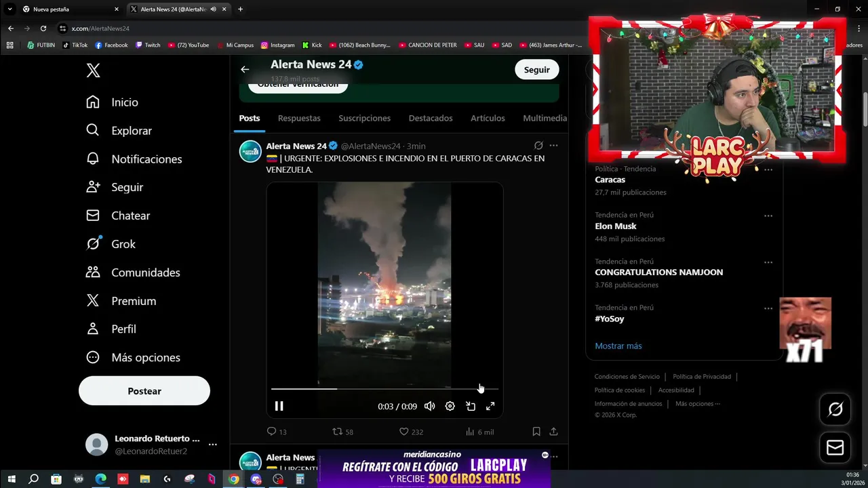Click Mostrar más under trends

tap(618, 346)
